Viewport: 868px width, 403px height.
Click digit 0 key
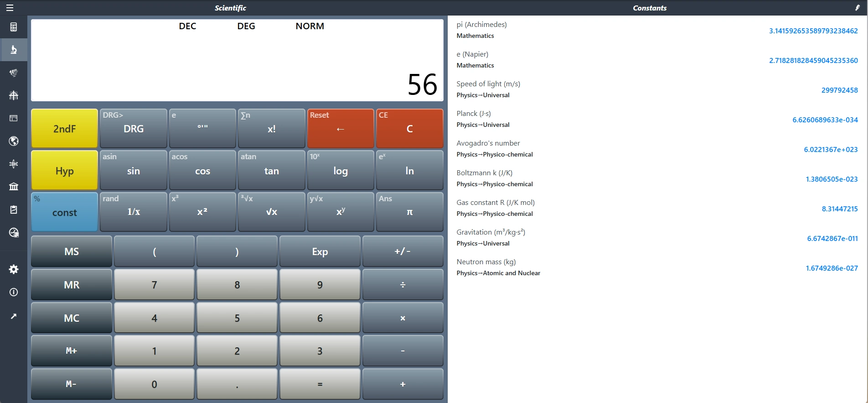(154, 384)
